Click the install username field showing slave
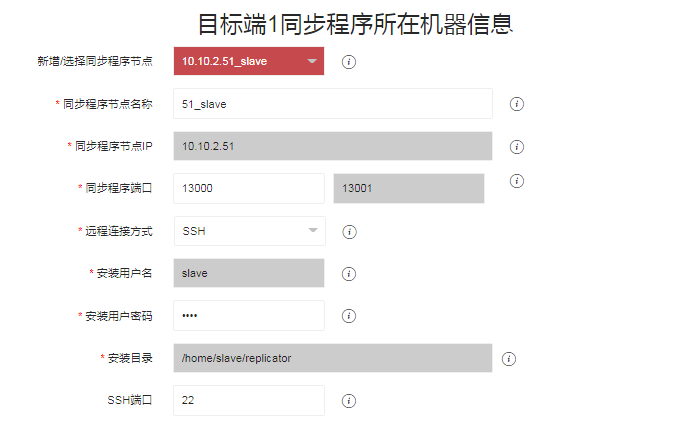The image size is (680, 429). tap(249, 273)
